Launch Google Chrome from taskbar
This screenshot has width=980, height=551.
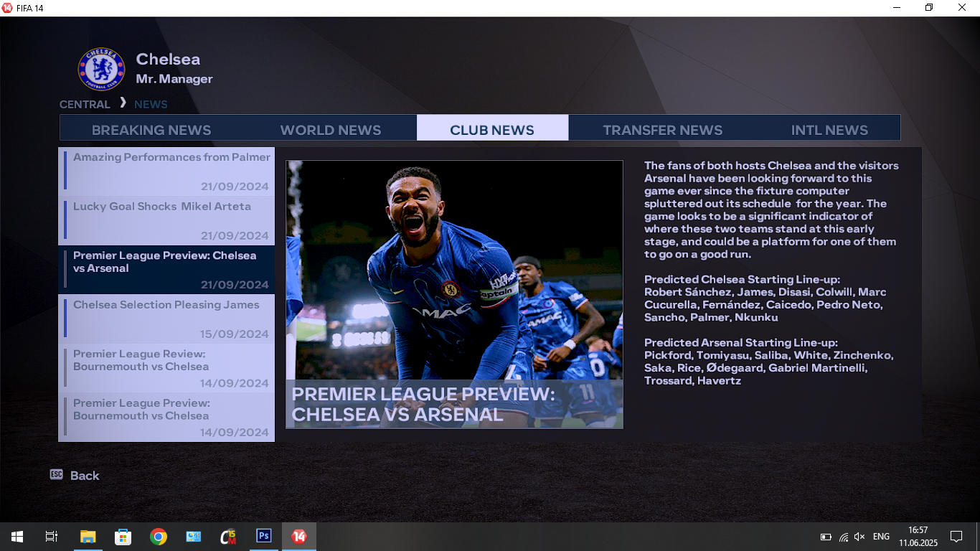pyautogui.click(x=158, y=537)
